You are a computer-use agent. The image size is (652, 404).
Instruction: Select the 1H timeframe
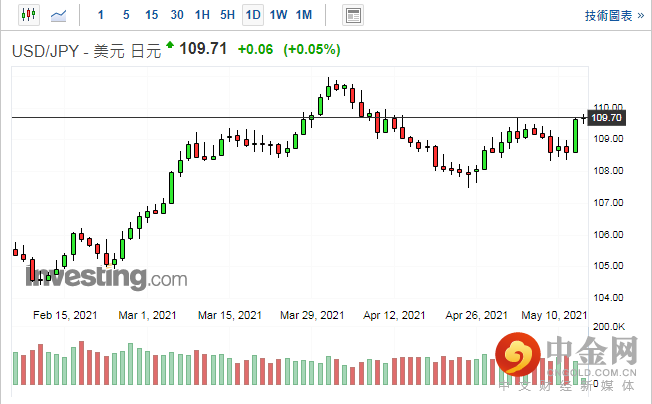point(202,15)
